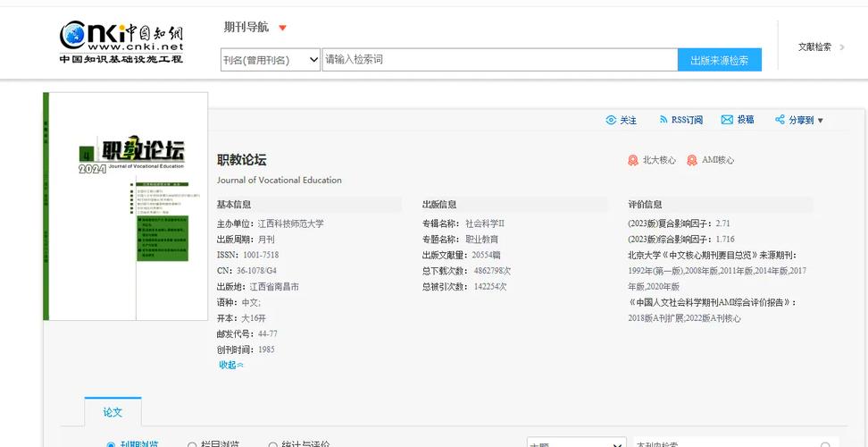The width and height of the screenshot is (868, 447).
Task: Click the CNKI 中国知网 logo
Action: click(121, 43)
